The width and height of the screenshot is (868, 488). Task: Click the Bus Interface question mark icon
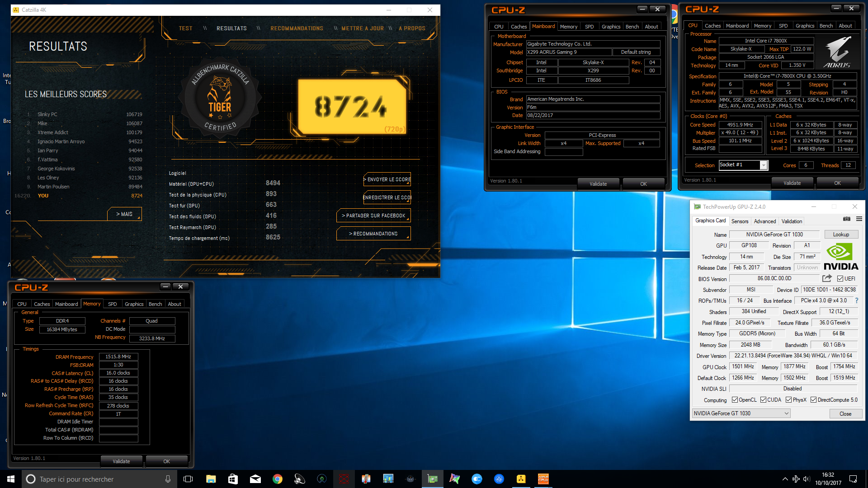pos(856,300)
